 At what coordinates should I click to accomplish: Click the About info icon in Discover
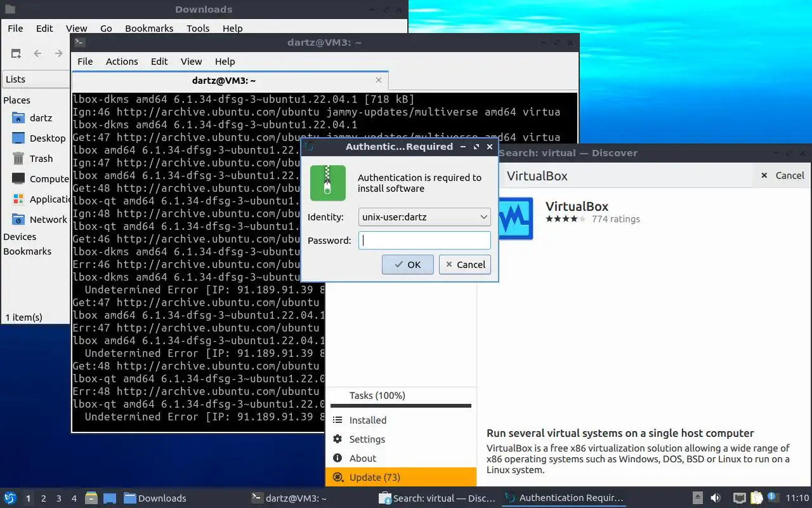tap(337, 458)
